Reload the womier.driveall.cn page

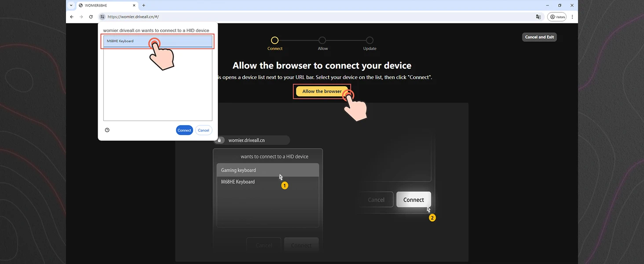point(91,17)
